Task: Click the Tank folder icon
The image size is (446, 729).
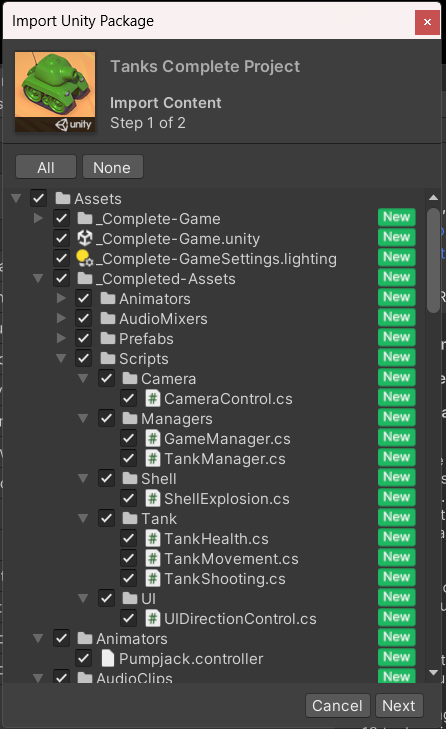Action: pos(130,518)
